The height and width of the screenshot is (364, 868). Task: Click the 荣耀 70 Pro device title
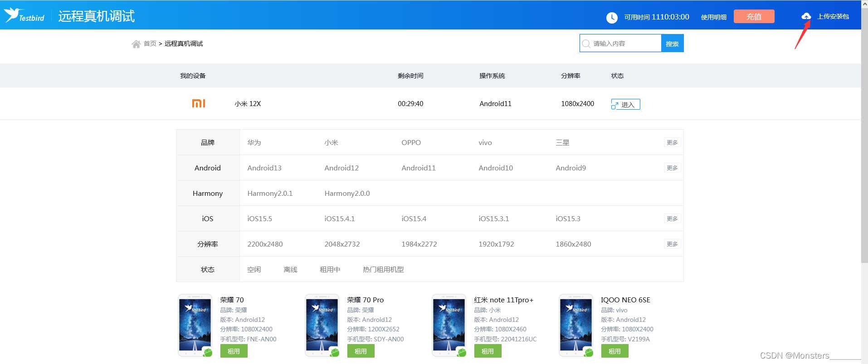[365, 300]
